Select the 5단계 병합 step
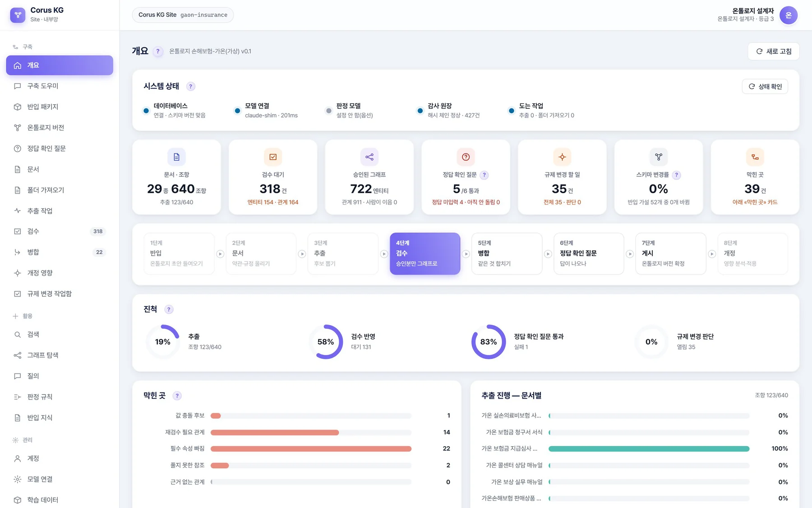 [507, 254]
